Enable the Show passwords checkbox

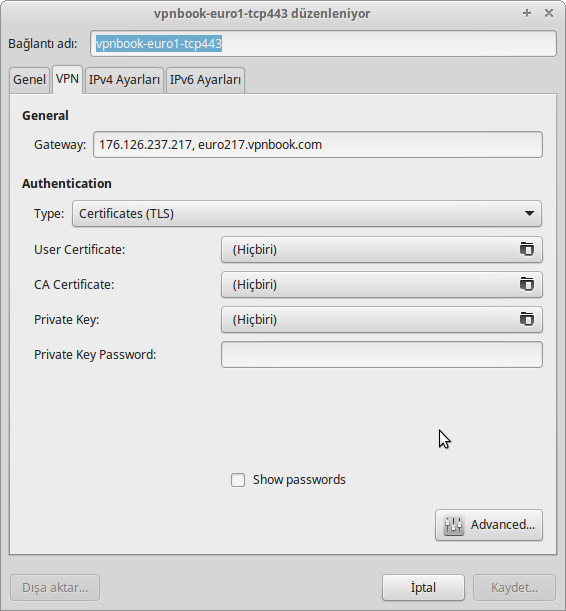click(x=238, y=480)
